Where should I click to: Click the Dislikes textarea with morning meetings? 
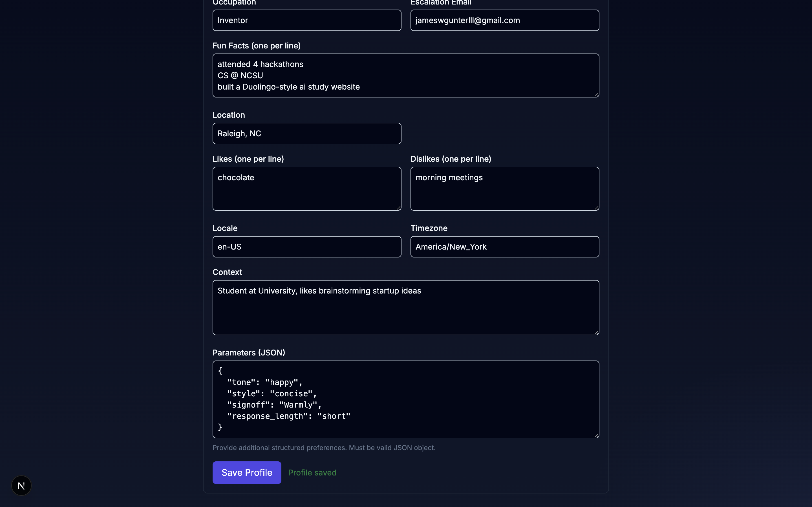coord(504,189)
